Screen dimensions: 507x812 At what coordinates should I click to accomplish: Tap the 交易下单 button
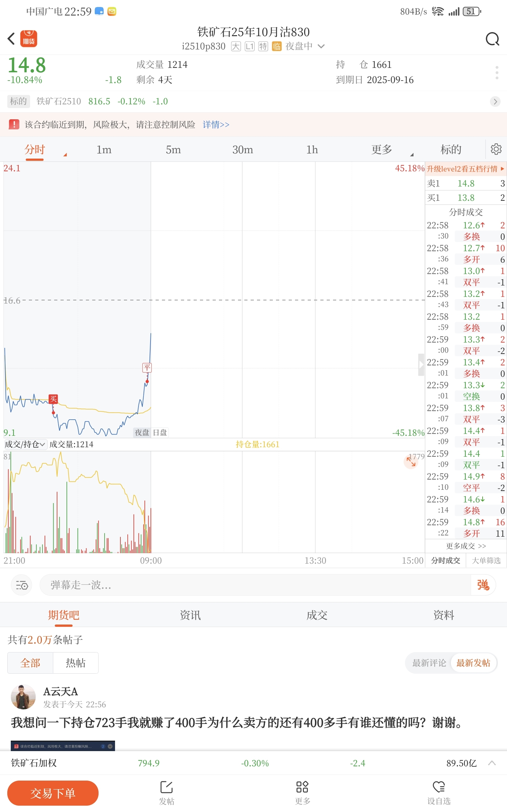tap(53, 793)
